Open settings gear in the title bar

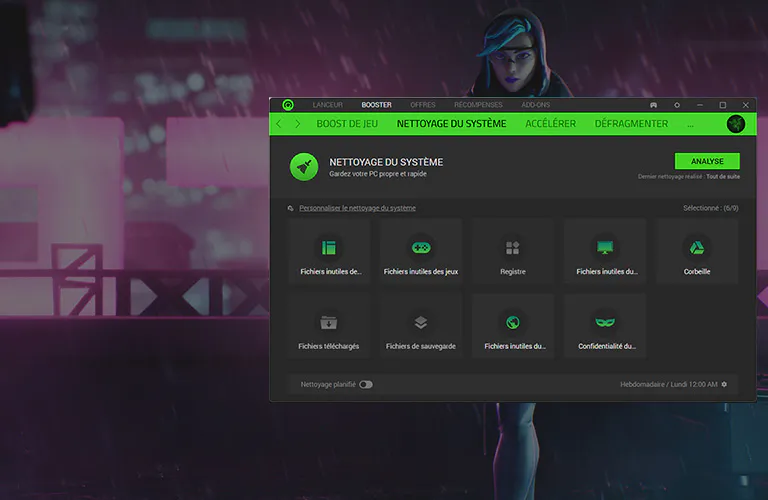677,105
